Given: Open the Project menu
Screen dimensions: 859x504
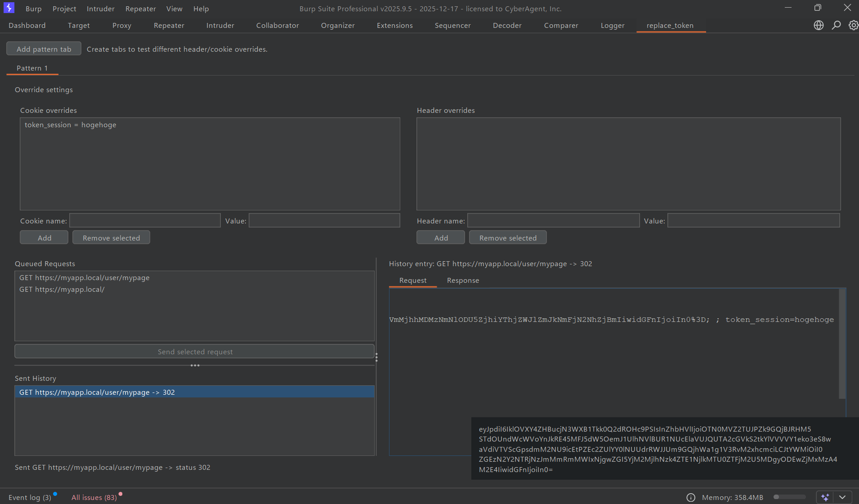Looking at the screenshot, I should tap(64, 9).
